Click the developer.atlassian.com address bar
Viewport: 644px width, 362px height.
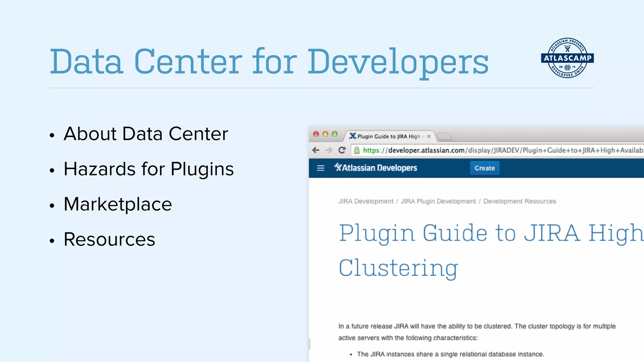[x=497, y=150]
